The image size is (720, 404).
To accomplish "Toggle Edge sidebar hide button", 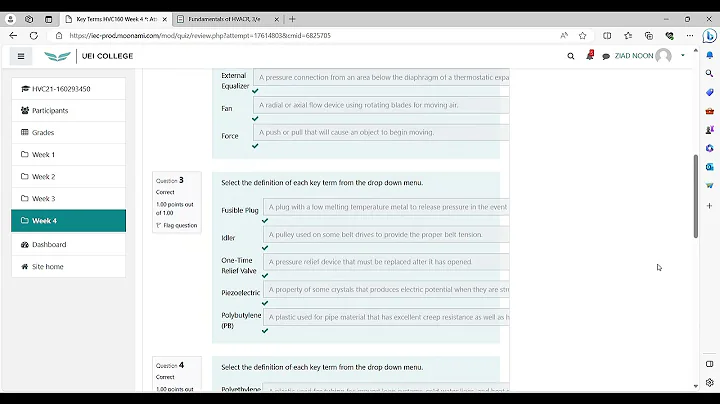I will [709, 364].
